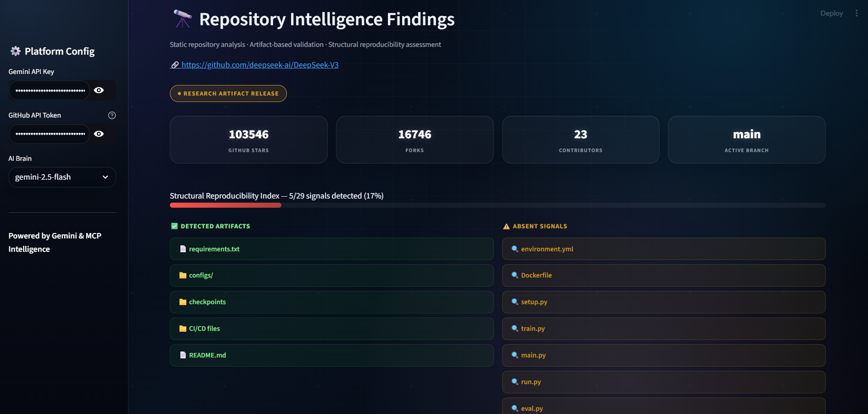Open the three-dot main menu
Image resolution: width=868 pixels, height=414 pixels.
coord(857,13)
